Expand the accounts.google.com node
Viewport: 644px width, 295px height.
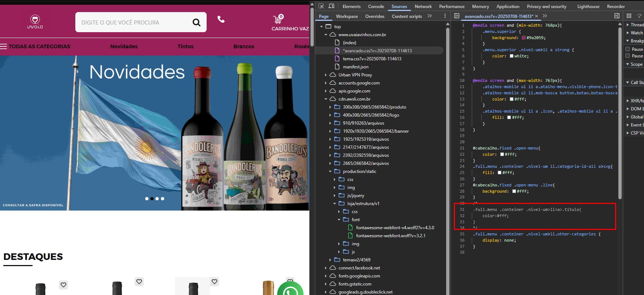(326, 83)
